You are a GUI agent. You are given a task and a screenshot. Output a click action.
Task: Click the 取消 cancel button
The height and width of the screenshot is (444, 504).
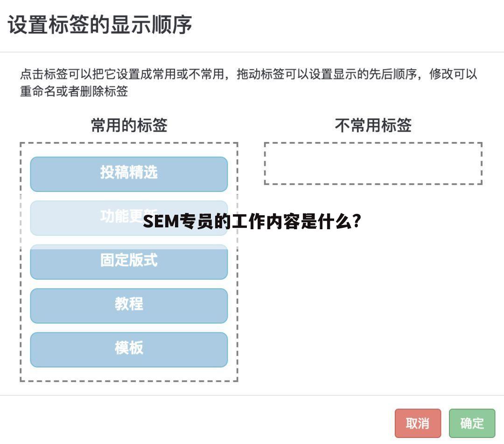[x=418, y=423]
